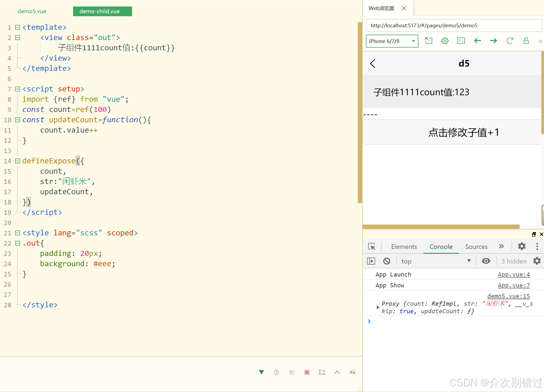Open the demo5.vue:15 source link
The height and width of the screenshot is (392, 544).
pos(508,296)
